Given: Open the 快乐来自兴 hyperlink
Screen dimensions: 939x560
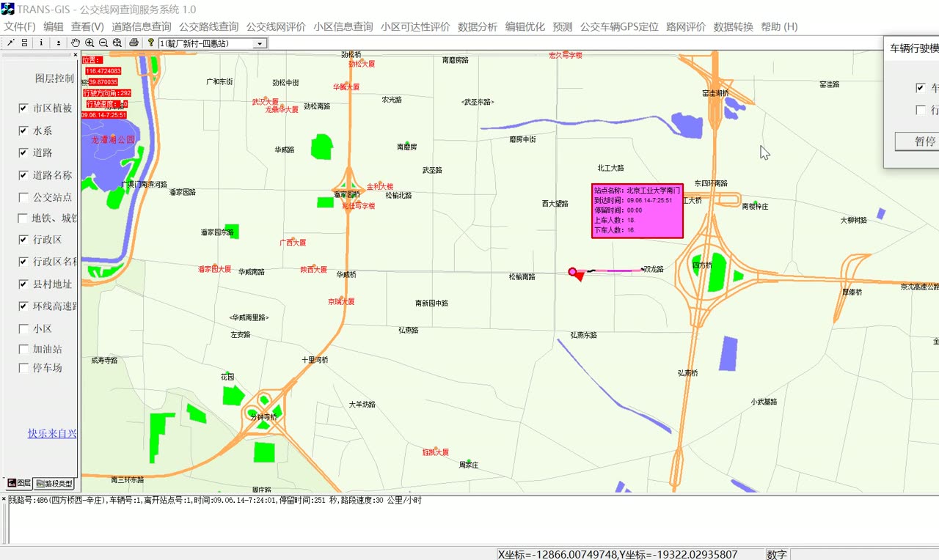Looking at the screenshot, I should 52,433.
